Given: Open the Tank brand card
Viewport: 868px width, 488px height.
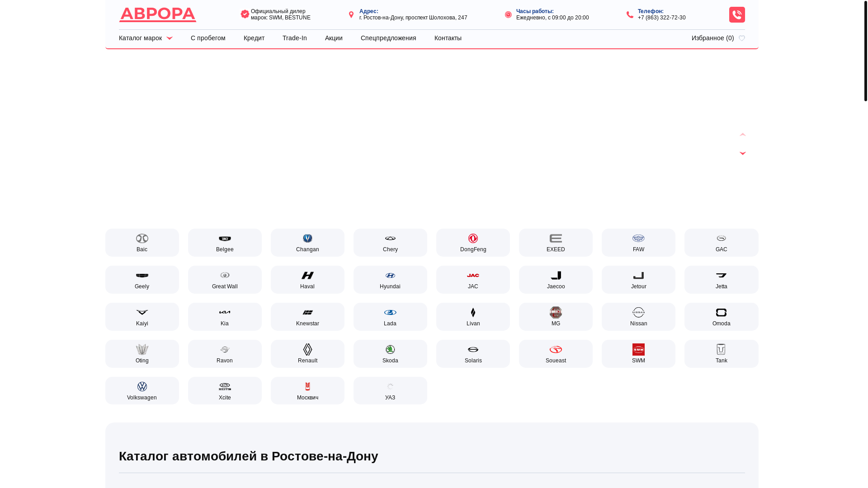Looking at the screenshot, I should [721, 354].
